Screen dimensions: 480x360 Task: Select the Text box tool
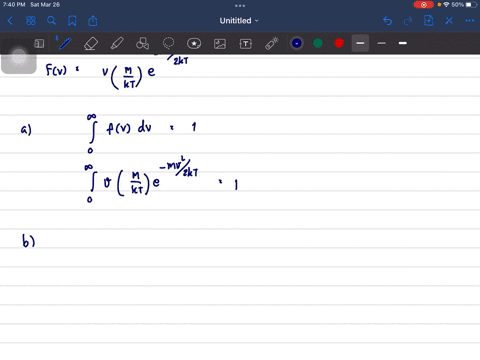click(246, 44)
